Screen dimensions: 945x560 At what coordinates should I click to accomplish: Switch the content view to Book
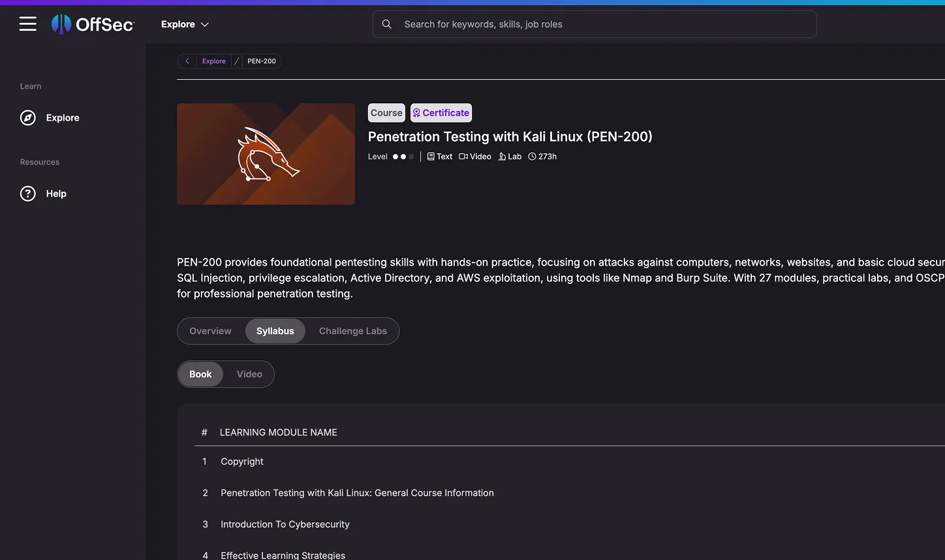pyautogui.click(x=200, y=374)
